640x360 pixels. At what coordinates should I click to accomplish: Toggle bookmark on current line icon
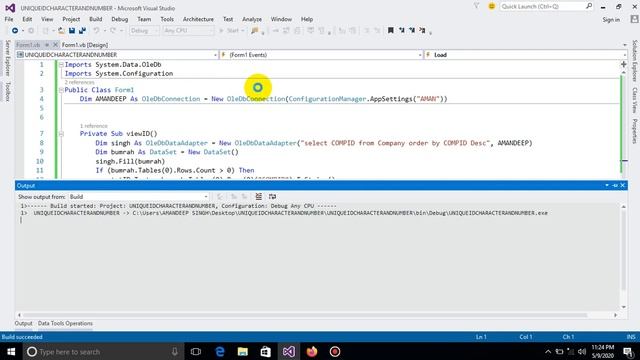391,31
